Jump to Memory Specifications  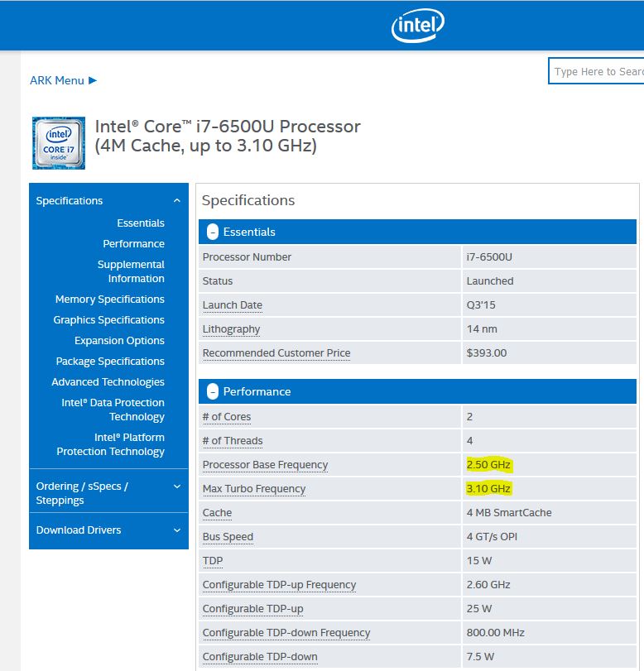[109, 300]
